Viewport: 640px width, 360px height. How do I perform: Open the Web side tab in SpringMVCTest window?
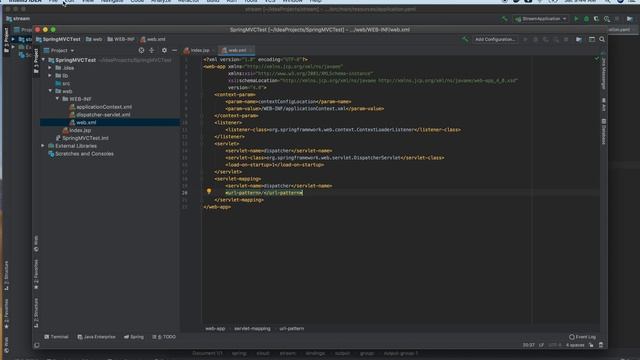(36, 244)
